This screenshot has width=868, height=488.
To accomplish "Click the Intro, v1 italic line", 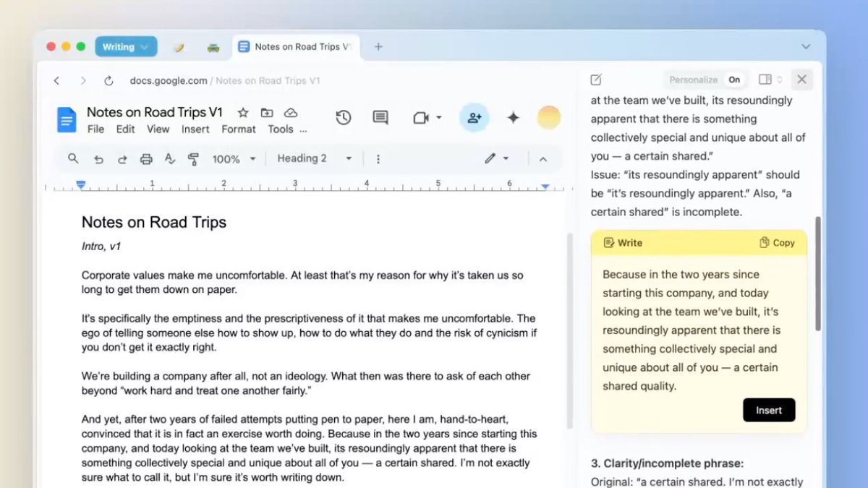I will point(101,247).
